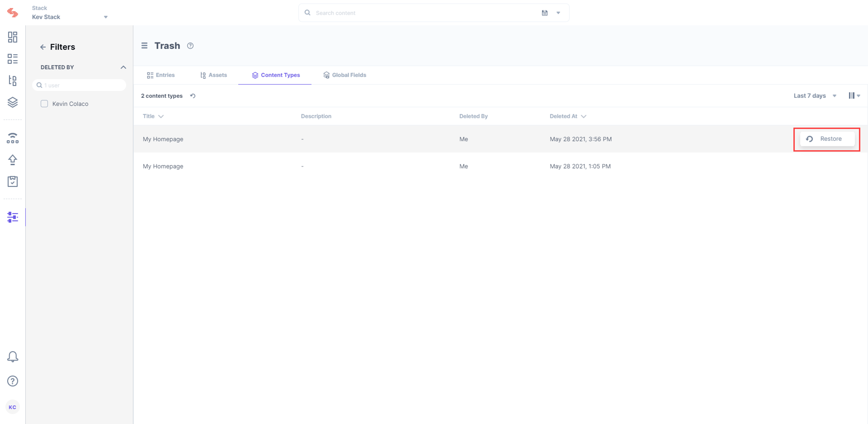
Task: Open the notifications bell icon
Action: click(x=12, y=357)
